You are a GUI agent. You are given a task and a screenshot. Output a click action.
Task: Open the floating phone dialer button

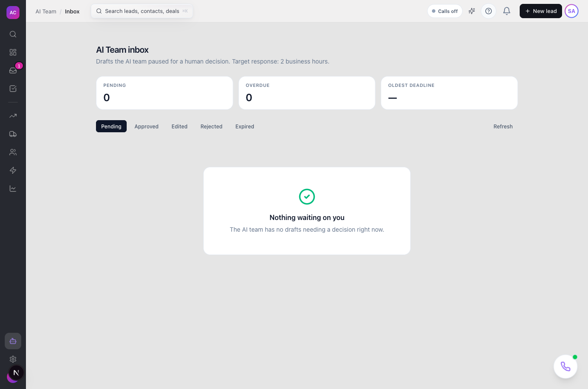point(566,367)
